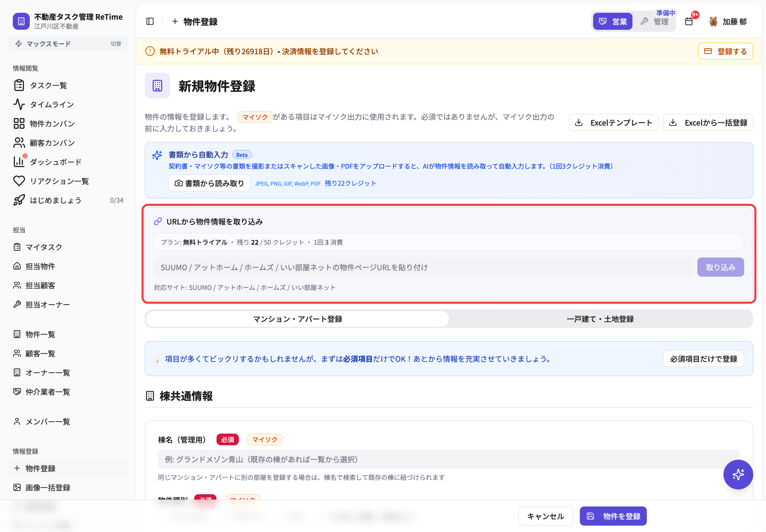Go to 担当オーナー
The height and width of the screenshot is (532, 766).
(68, 304)
